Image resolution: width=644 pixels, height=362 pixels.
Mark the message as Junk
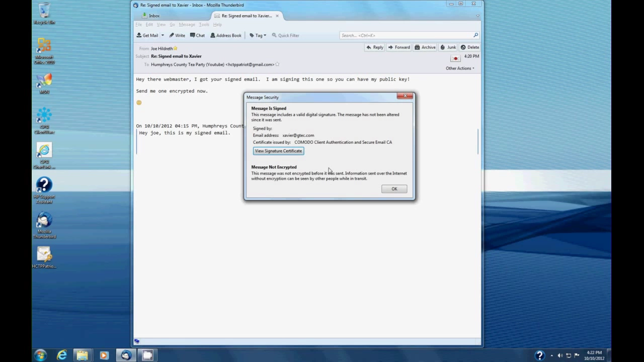coord(448,47)
